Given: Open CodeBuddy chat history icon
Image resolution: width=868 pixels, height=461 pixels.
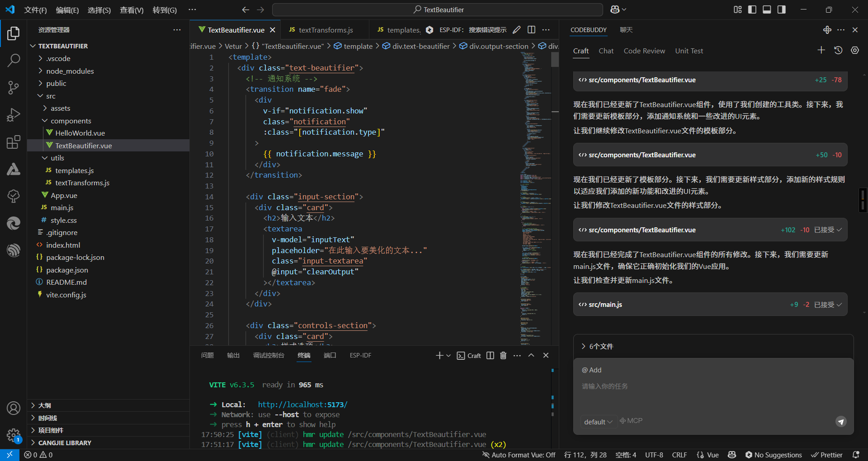Looking at the screenshot, I should pyautogui.click(x=838, y=50).
